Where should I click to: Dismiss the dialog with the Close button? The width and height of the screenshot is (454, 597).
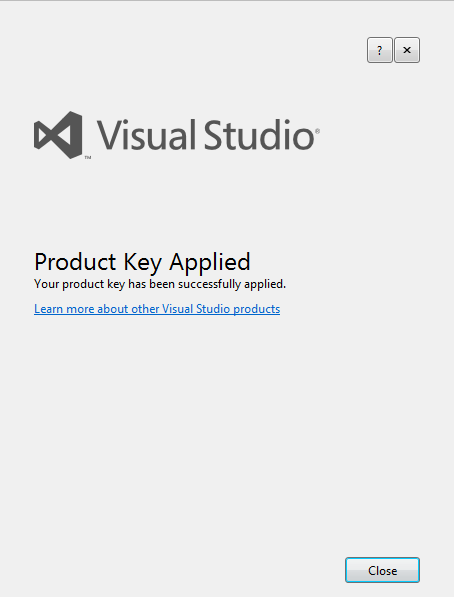pos(382,570)
